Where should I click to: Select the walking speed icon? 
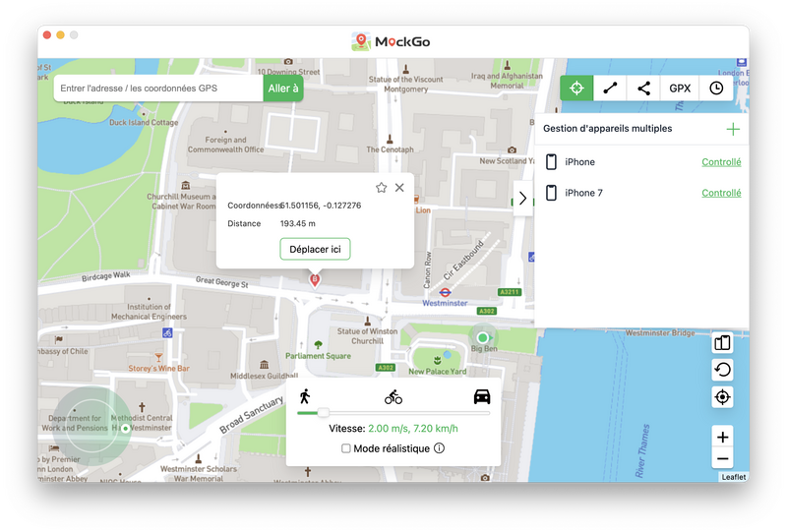[x=305, y=396]
